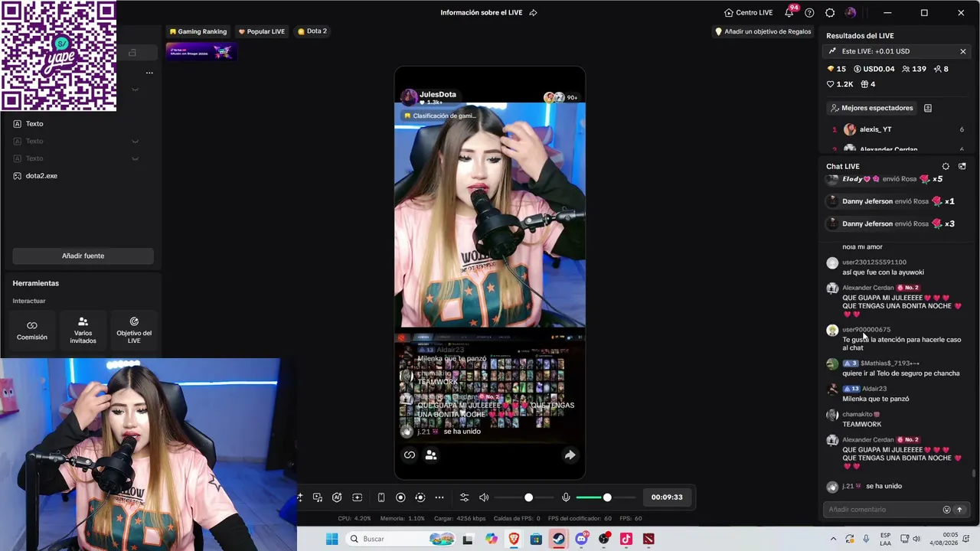This screenshot has height=551, width=980.
Task: Click the AI tools toolbar icon
Action: (x=337, y=497)
